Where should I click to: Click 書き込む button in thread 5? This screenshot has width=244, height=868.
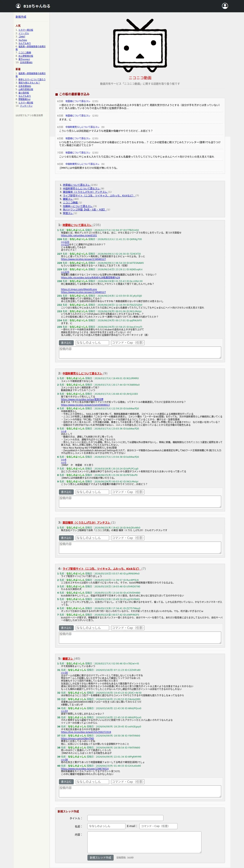tap(66, 782)
